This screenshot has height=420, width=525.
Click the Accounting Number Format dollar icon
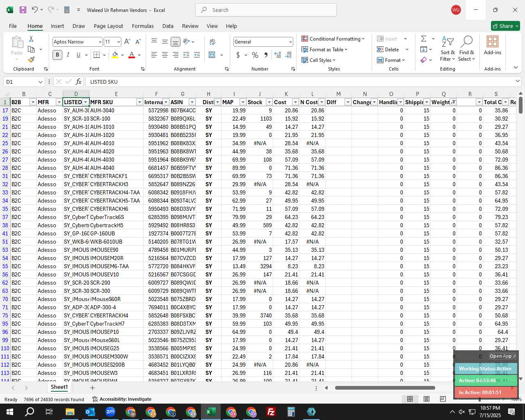point(238,55)
